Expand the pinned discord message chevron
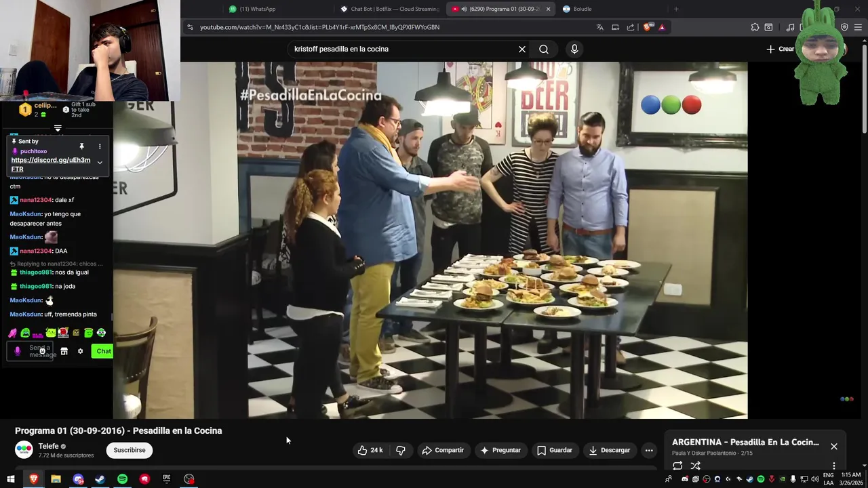 tap(100, 163)
